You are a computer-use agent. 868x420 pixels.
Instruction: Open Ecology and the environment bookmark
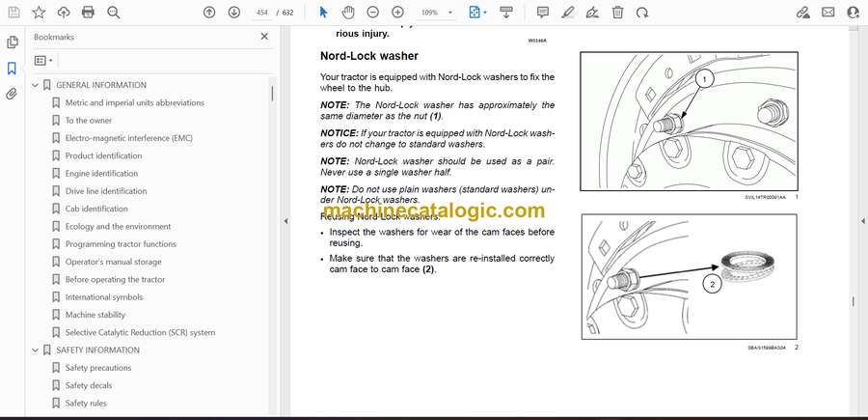(118, 227)
